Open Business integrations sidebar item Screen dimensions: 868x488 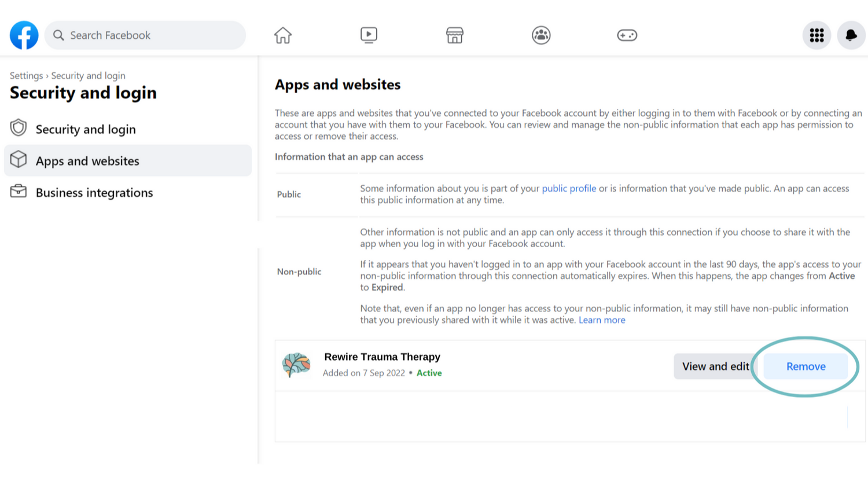coord(94,193)
